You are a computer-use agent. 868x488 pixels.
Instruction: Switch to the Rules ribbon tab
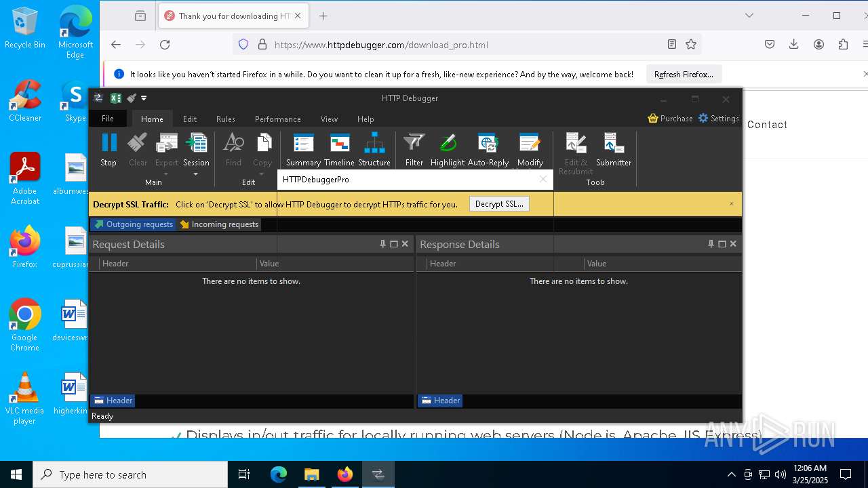click(x=226, y=119)
